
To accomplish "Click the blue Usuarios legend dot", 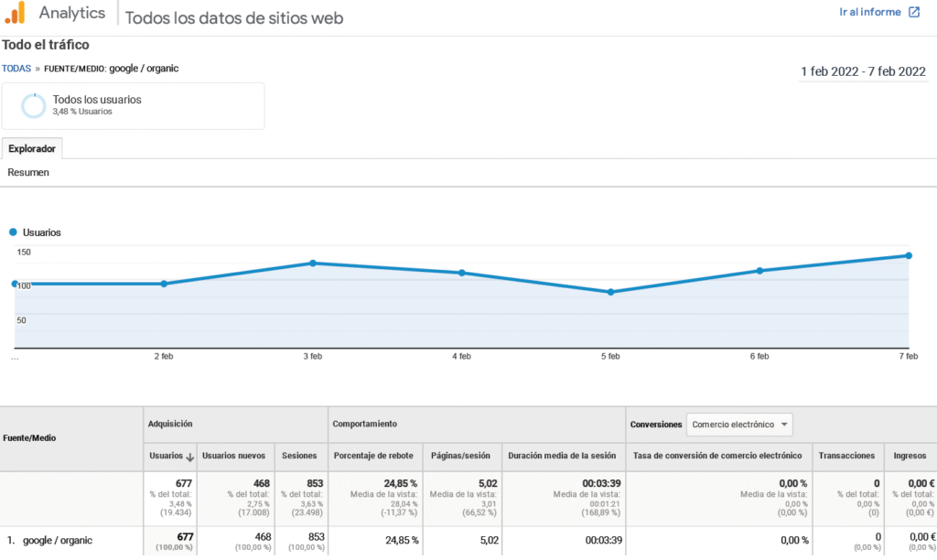I will point(13,232).
